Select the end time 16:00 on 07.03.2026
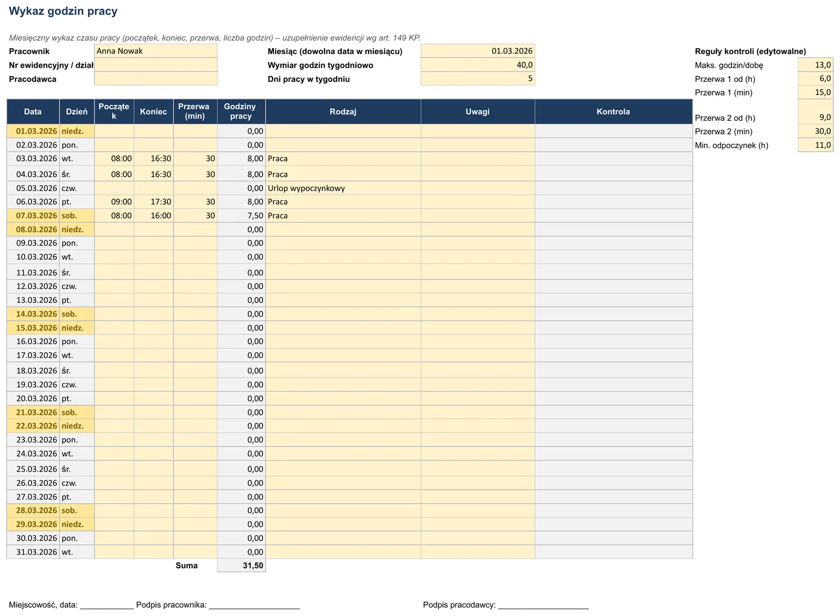 pyautogui.click(x=153, y=216)
